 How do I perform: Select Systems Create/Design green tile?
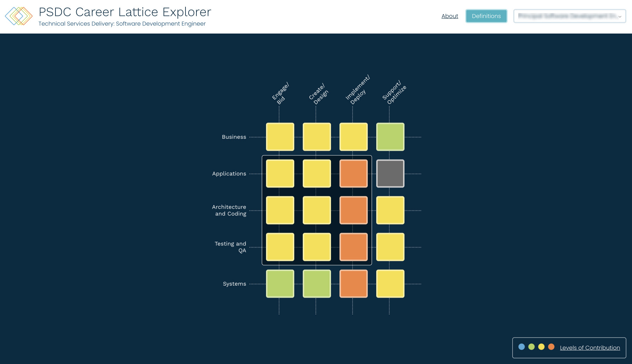[x=317, y=284]
